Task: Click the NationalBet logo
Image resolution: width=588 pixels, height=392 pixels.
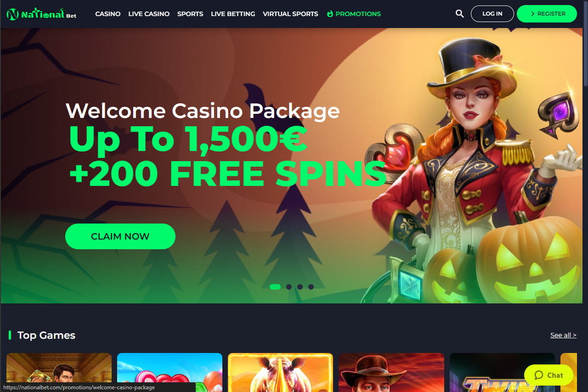Action: [x=42, y=14]
